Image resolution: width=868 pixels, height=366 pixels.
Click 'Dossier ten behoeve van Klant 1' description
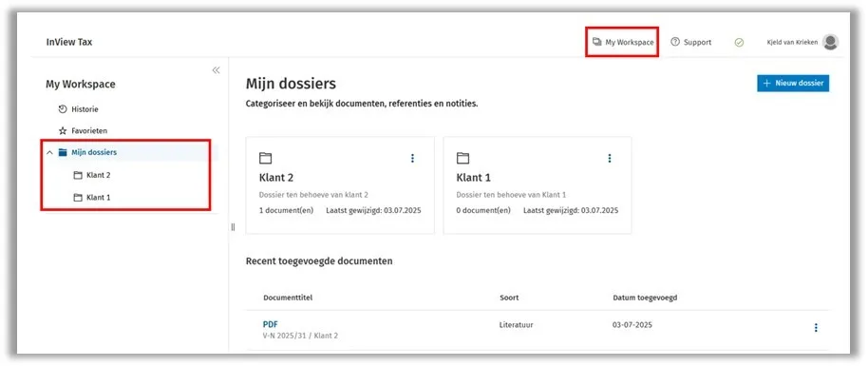tap(511, 195)
